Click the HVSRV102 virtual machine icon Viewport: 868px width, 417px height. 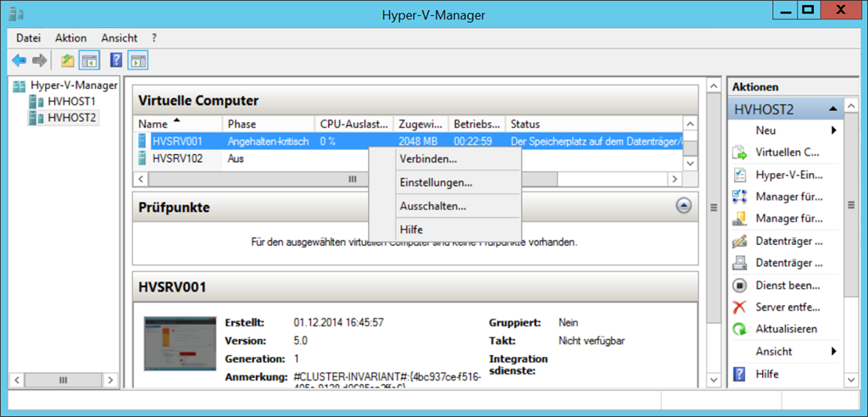coord(143,158)
